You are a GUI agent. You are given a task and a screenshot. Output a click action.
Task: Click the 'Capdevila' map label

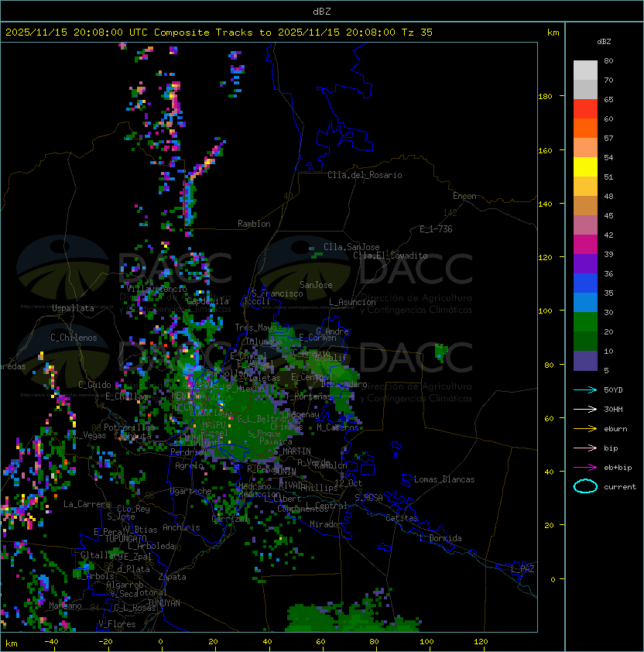click(207, 301)
